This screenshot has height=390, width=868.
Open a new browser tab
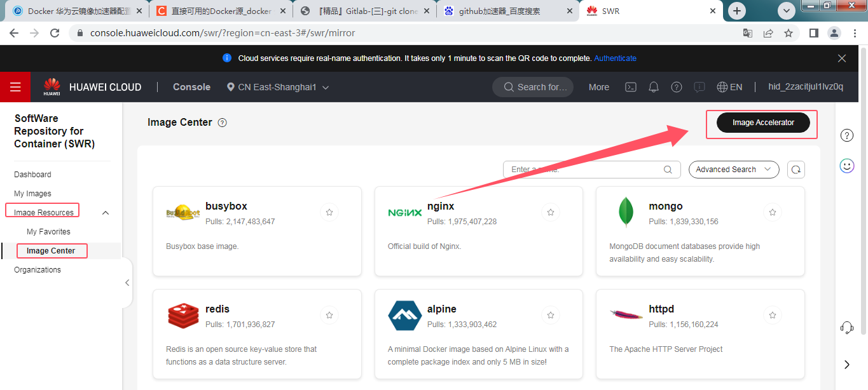pyautogui.click(x=737, y=11)
